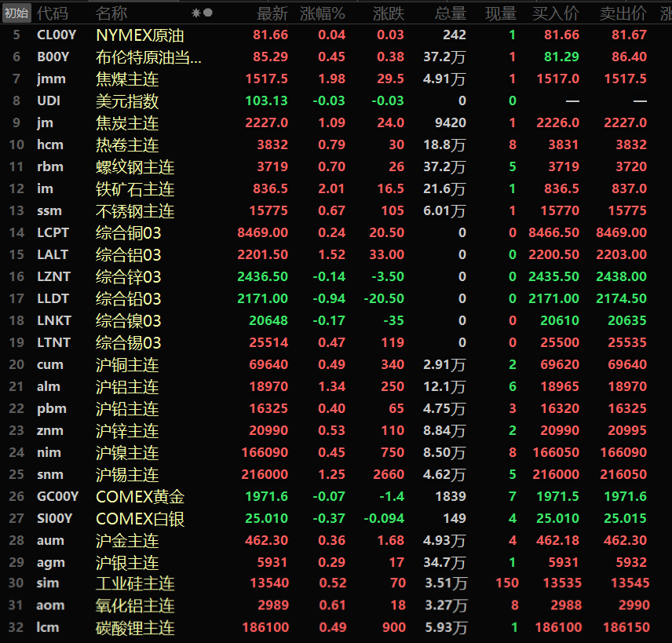Select the NYMEX原油 row
672x643 pixels.
click(141, 35)
